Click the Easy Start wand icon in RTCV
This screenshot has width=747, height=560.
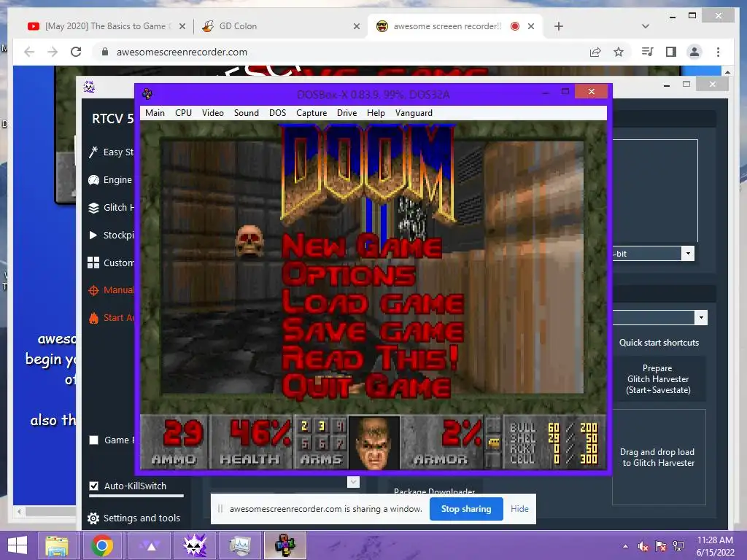tap(93, 152)
